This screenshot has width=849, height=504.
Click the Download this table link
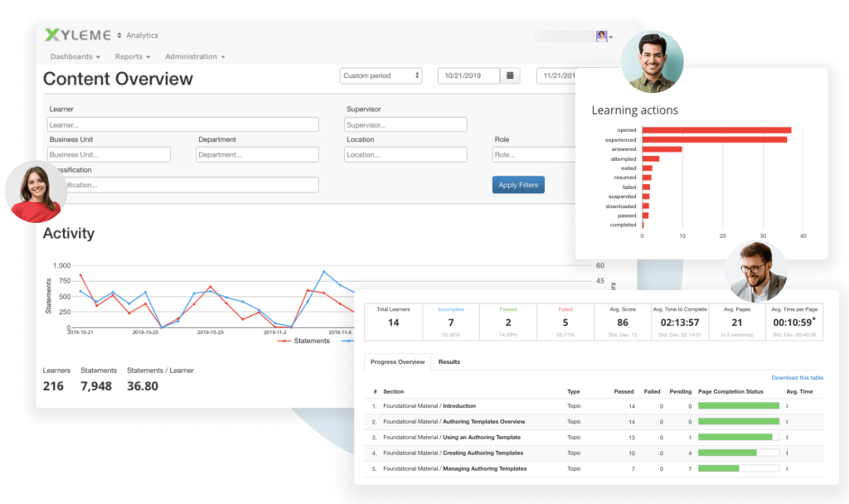[x=797, y=377]
